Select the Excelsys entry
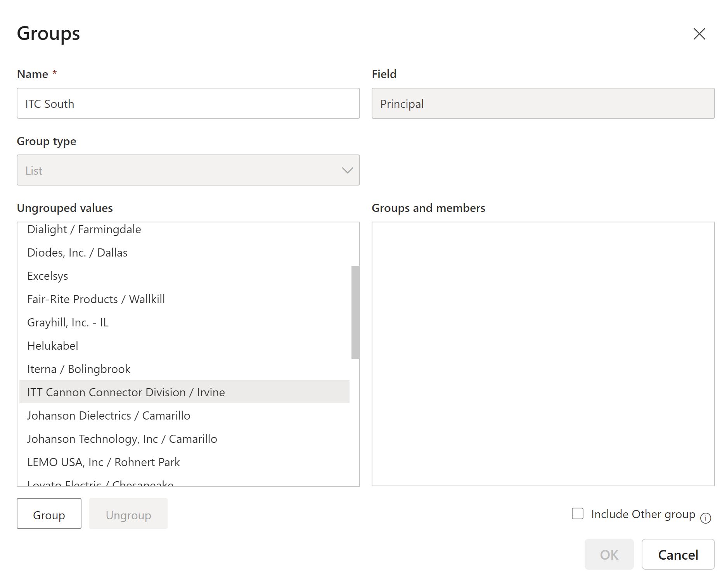This screenshot has height=588, width=727. pos(184,276)
